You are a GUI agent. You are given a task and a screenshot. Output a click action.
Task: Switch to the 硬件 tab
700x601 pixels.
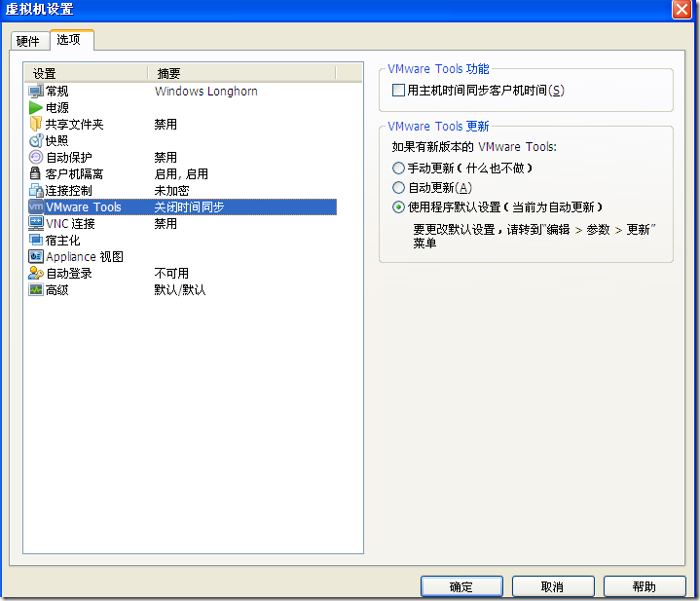28,41
